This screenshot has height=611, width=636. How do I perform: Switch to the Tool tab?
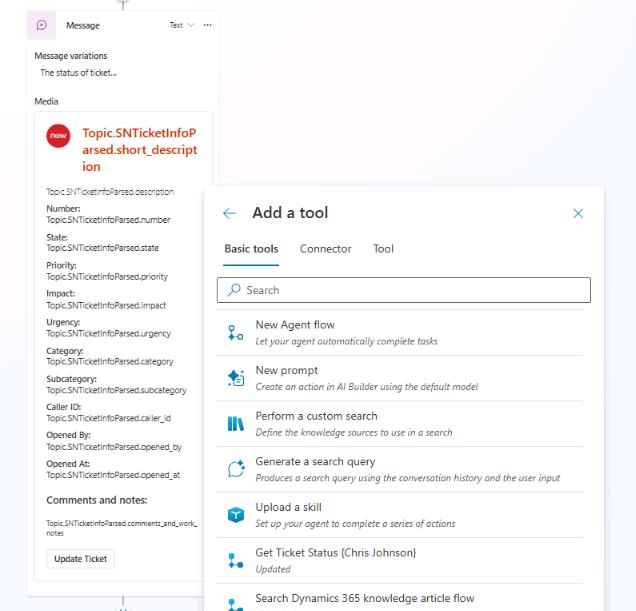pyautogui.click(x=383, y=249)
